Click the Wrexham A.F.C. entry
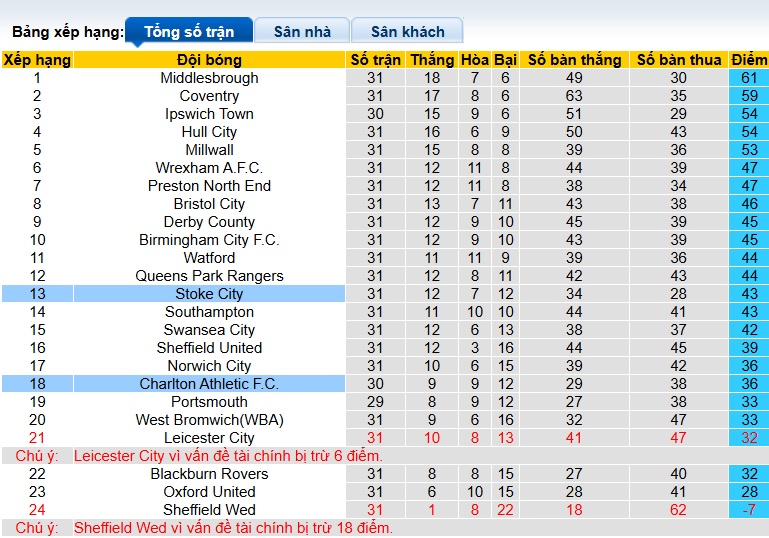The image size is (769, 538). click(209, 168)
